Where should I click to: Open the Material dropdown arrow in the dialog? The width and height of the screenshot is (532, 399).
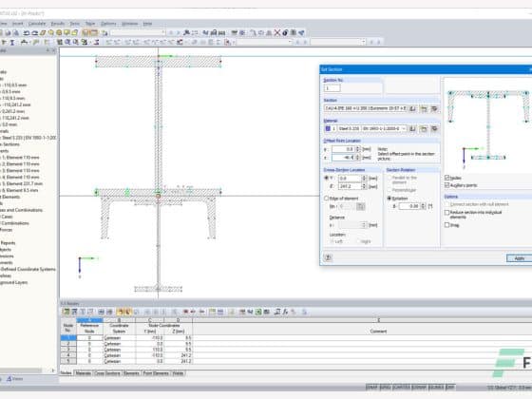[404, 129]
